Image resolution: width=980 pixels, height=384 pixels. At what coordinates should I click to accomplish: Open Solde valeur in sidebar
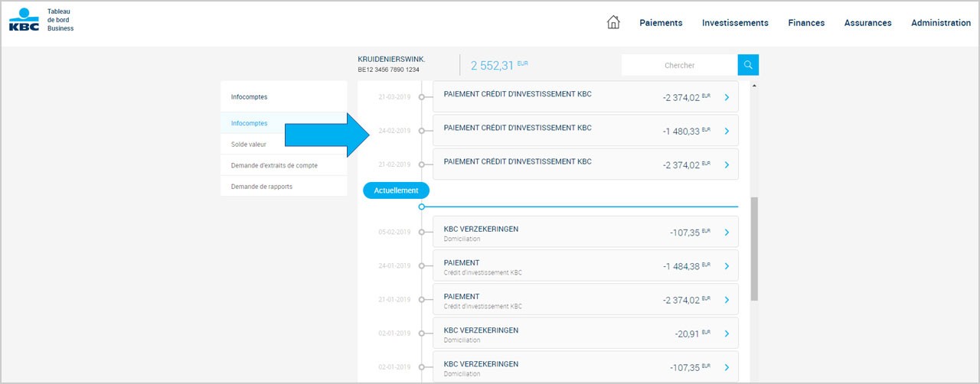pyautogui.click(x=283, y=144)
